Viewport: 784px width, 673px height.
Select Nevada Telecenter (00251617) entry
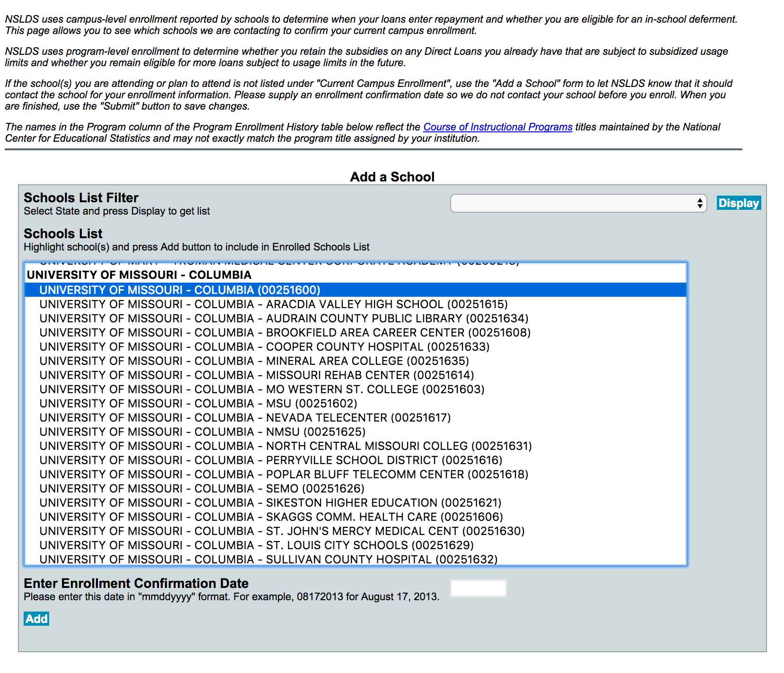coord(355,417)
